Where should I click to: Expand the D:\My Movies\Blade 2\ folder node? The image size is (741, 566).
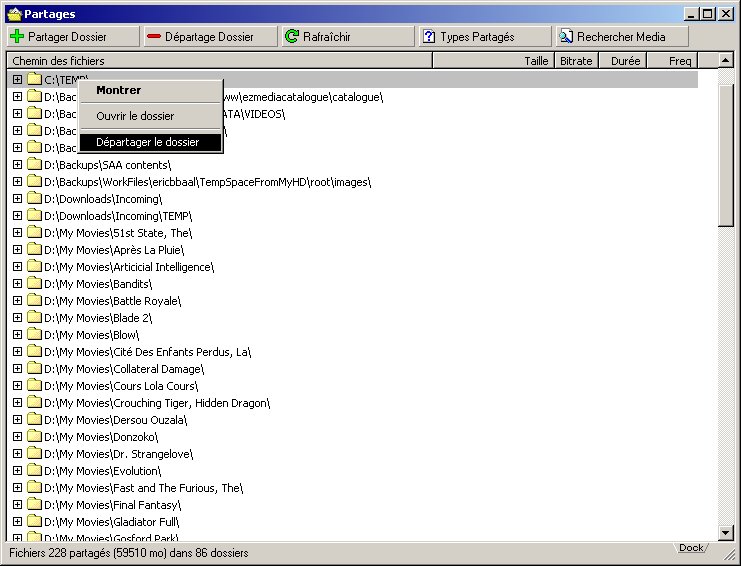click(17, 318)
